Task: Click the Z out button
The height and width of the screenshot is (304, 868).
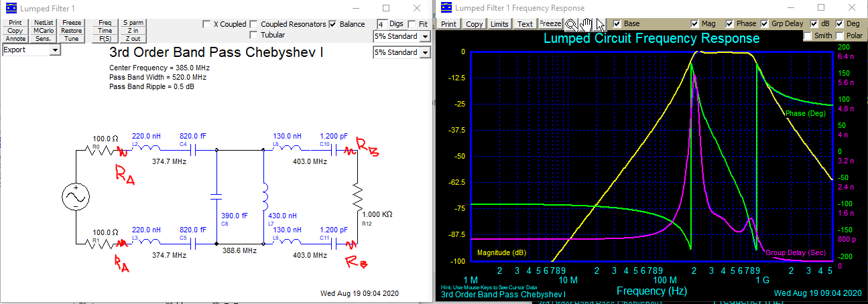Action: point(133,39)
